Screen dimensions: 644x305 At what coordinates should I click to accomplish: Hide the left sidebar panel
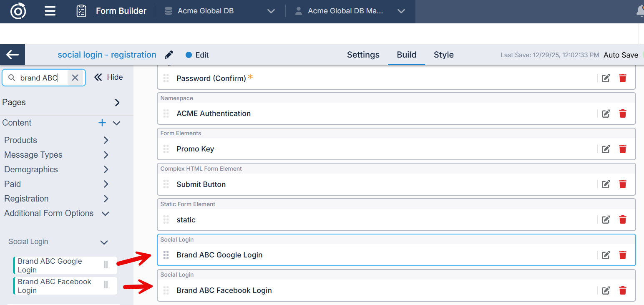coord(108,77)
